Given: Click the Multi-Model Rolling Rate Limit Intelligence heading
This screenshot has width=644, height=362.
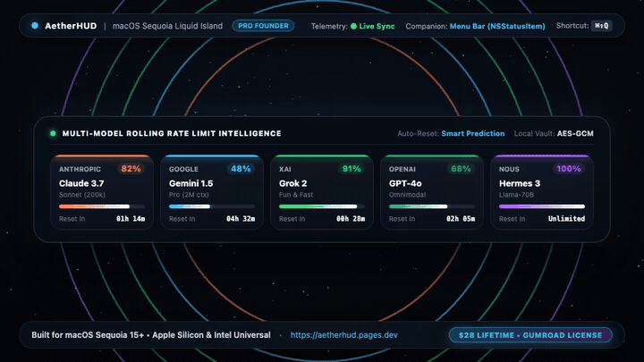Looking at the screenshot, I should (172, 133).
